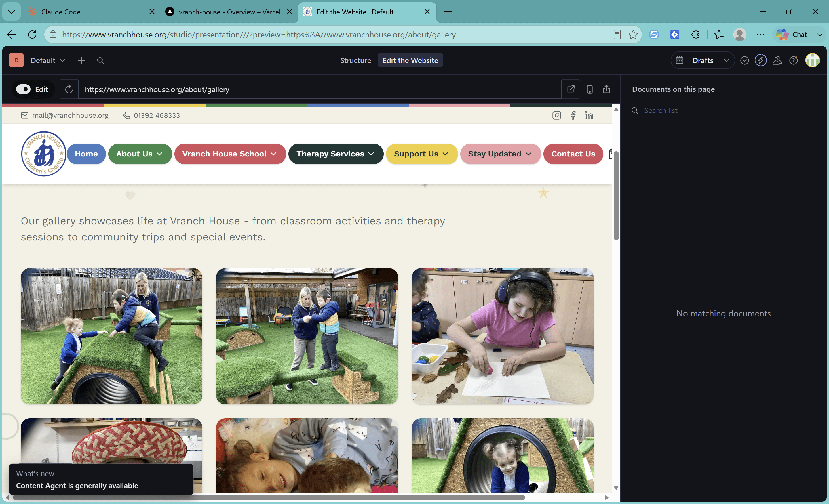Open the browser extensions puzzle icon
829x504 pixels.
pyautogui.click(x=695, y=34)
